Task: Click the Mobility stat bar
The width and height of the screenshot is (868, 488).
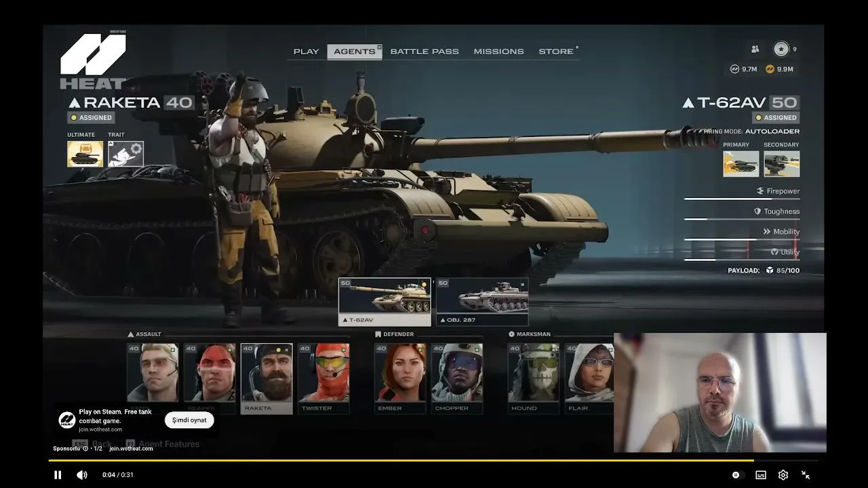Action: pos(742,240)
